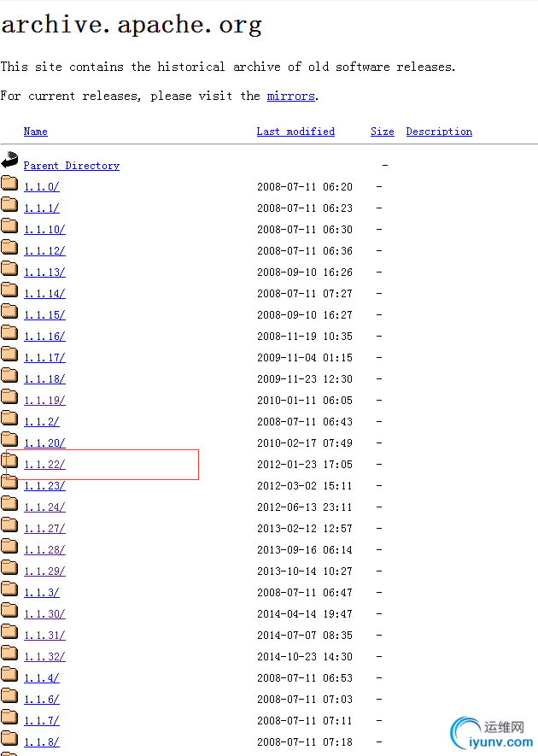This screenshot has width=538, height=756.
Task: Open the 1.1.3/ directory link
Action: [42, 593]
